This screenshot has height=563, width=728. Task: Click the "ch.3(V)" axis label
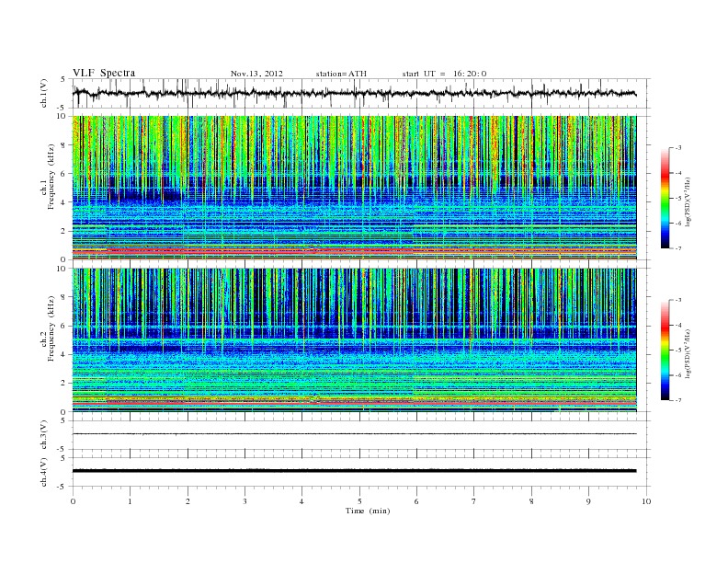pos(44,435)
